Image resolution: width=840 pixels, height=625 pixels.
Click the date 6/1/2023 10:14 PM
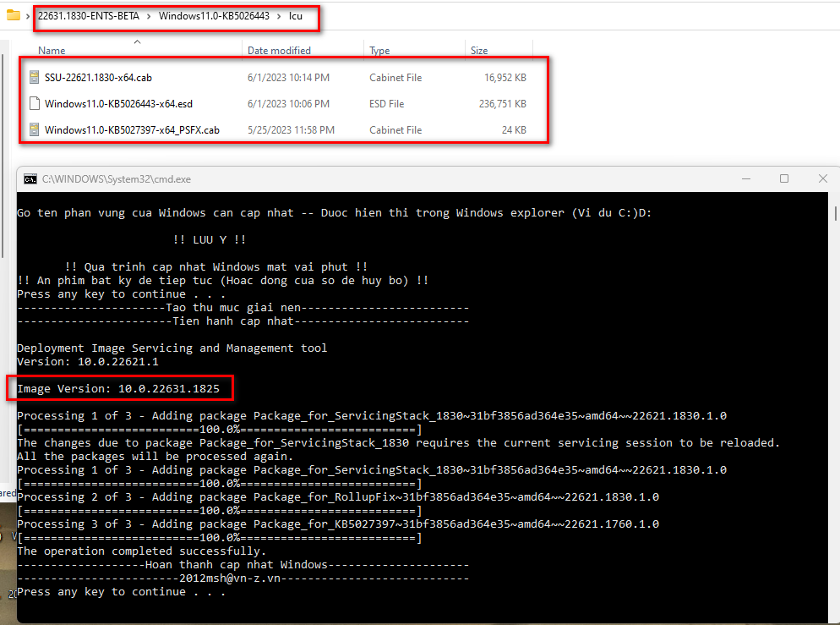click(x=288, y=77)
